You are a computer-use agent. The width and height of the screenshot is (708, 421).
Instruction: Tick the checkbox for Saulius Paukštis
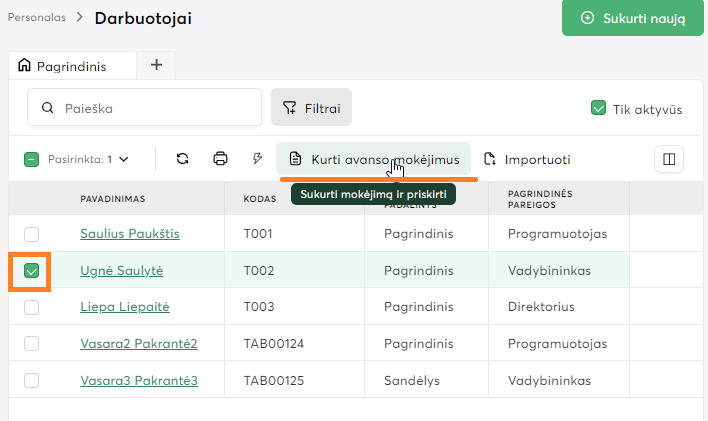(32, 234)
